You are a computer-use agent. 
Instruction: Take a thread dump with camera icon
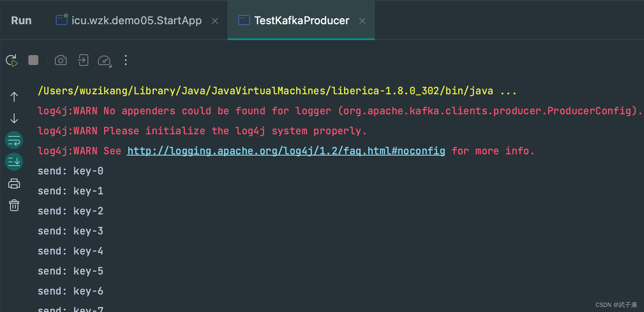click(x=61, y=60)
